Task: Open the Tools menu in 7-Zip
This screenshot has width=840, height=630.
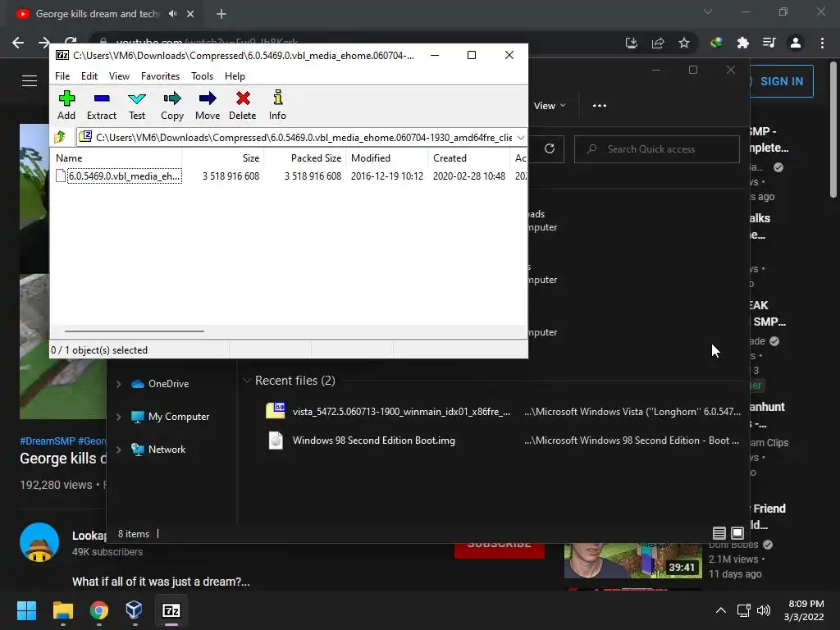Action: click(202, 76)
